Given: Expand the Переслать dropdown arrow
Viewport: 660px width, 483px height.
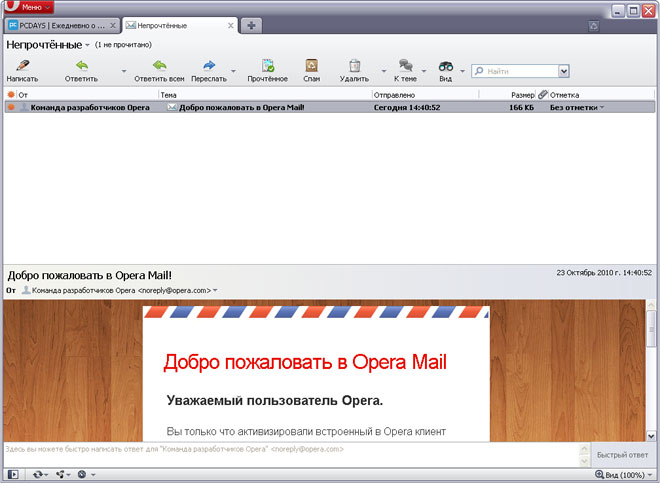Looking at the screenshot, I should pos(233,71).
